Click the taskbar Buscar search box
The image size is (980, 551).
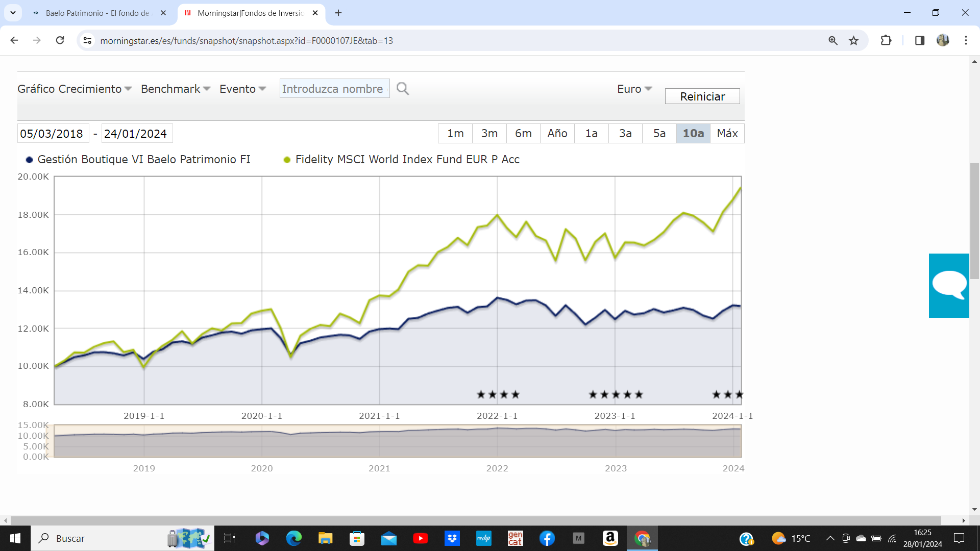(122, 538)
